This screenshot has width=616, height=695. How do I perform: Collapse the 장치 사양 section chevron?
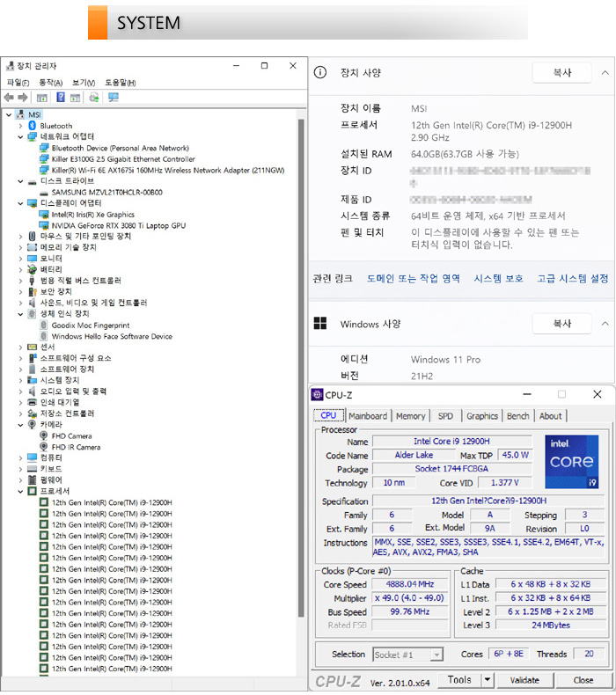tap(605, 73)
